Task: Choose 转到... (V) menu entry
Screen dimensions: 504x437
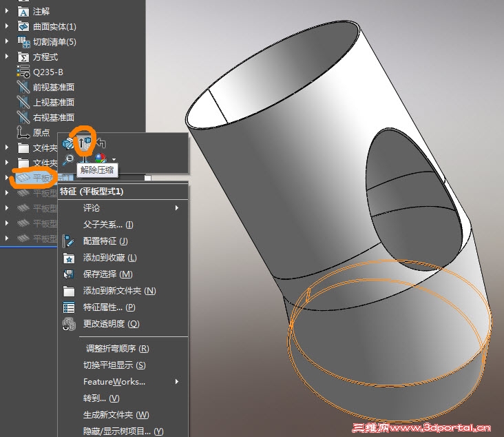Action: [x=101, y=398]
